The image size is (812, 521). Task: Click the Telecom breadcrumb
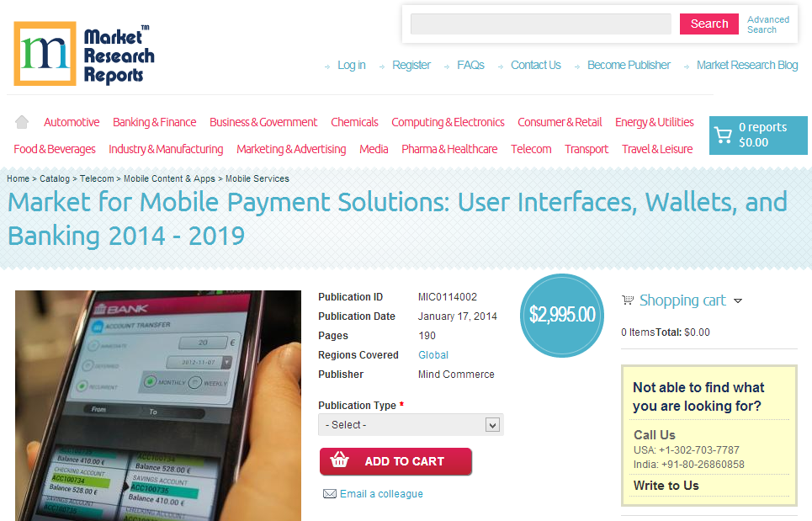click(97, 178)
